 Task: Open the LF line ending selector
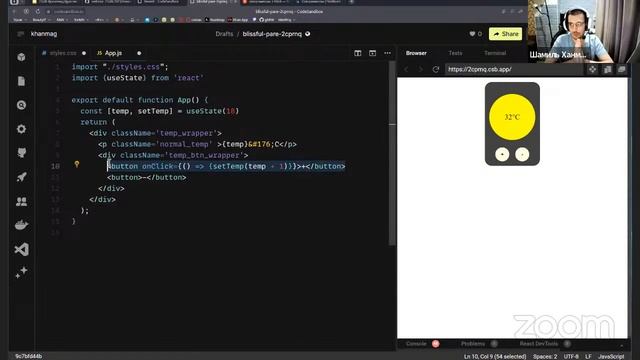[588, 356]
